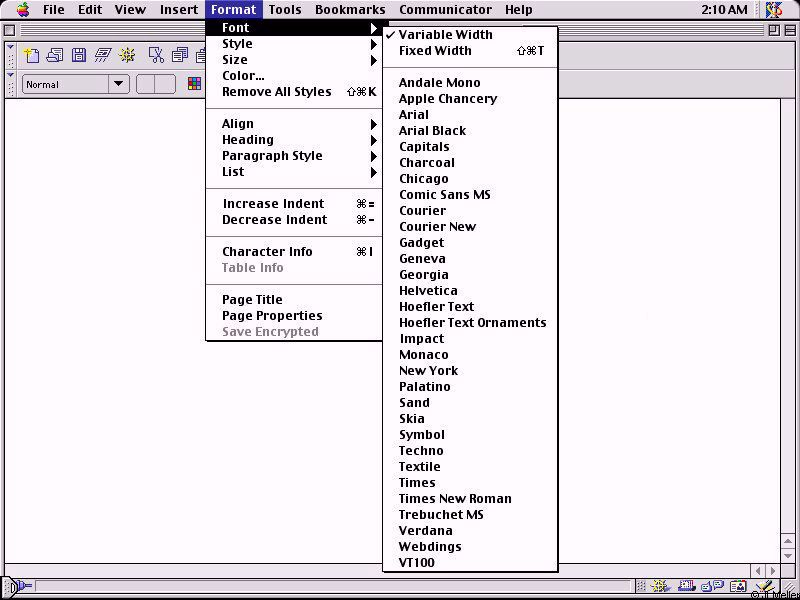
Task: Open the text color palette swatch
Action: (x=195, y=85)
